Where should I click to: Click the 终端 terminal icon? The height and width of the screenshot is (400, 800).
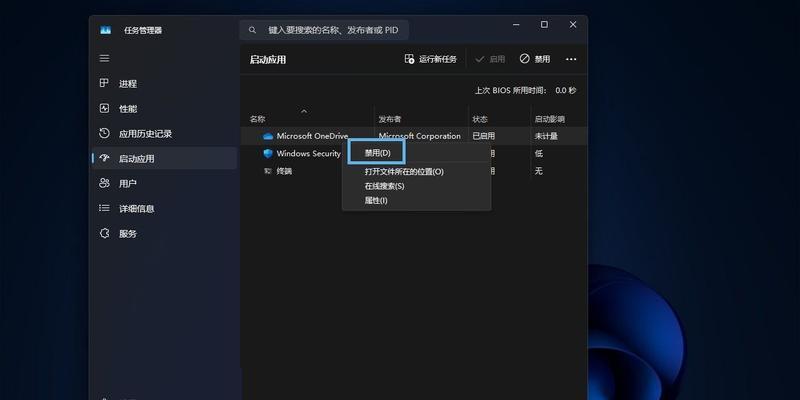(268, 171)
